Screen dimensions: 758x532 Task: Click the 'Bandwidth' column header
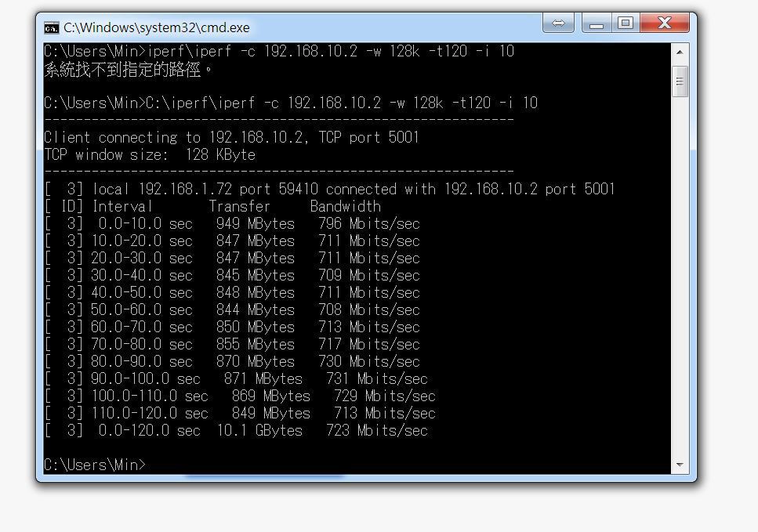[x=345, y=207]
